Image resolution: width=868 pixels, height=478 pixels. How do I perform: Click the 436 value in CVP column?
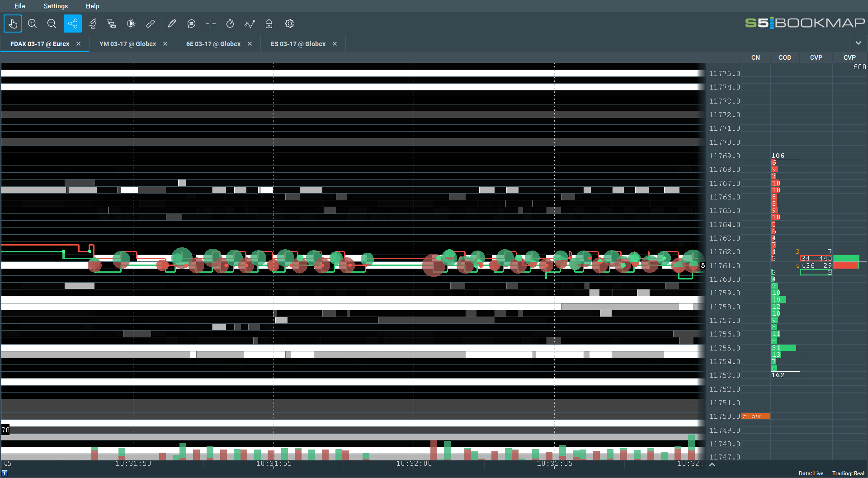[x=808, y=265]
